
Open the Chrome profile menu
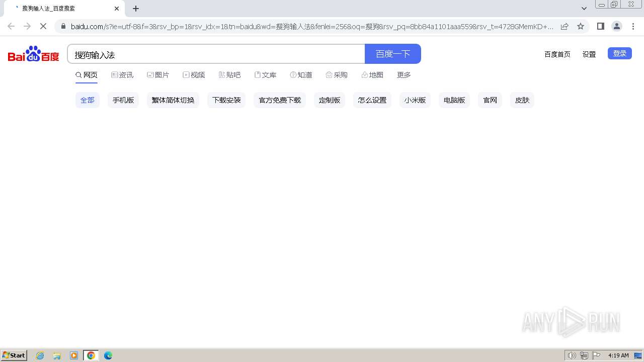click(x=616, y=26)
